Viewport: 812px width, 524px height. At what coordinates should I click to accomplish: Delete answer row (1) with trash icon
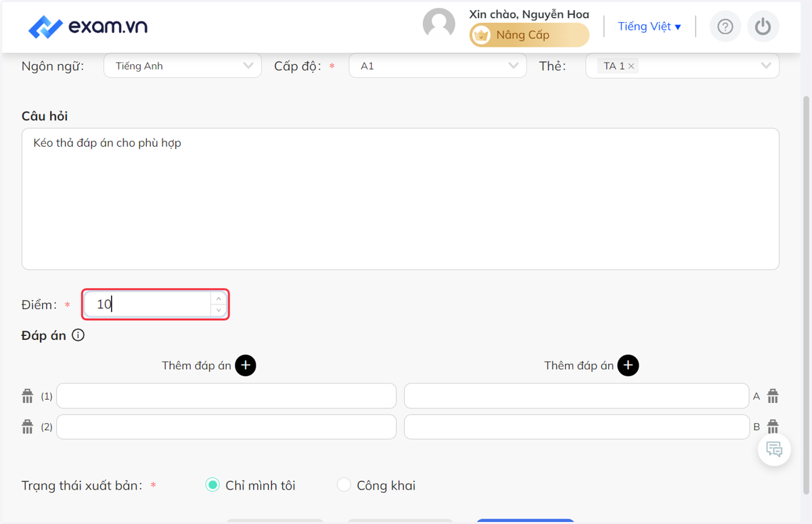(x=28, y=396)
